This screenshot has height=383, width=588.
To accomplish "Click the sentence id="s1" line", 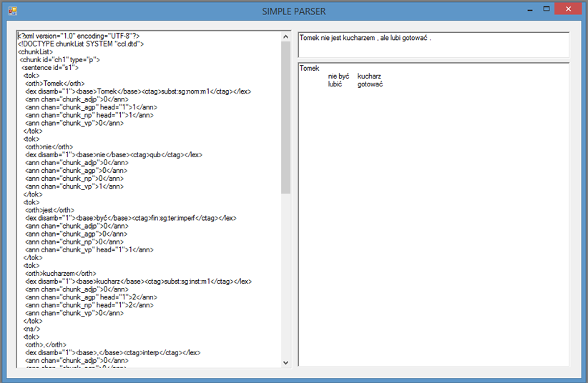I will point(49,68).
